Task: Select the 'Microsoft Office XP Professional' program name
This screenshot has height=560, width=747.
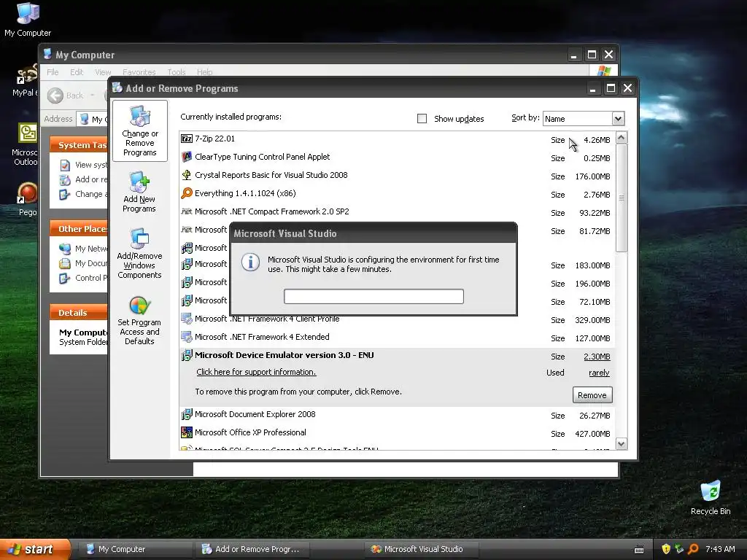Action: tap(251, 432)
